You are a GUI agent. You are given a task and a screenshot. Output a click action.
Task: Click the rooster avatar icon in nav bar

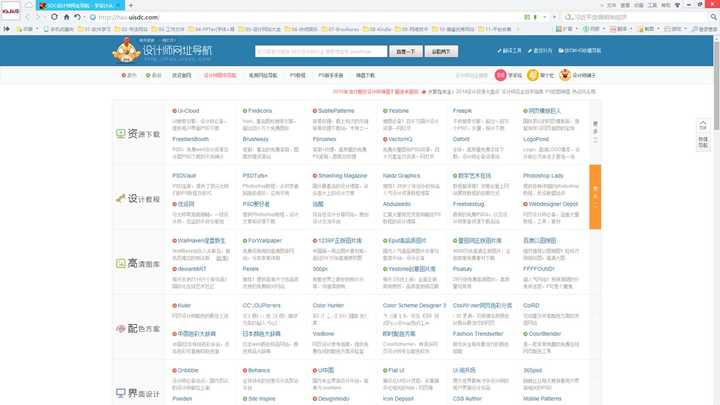point(565,75)
